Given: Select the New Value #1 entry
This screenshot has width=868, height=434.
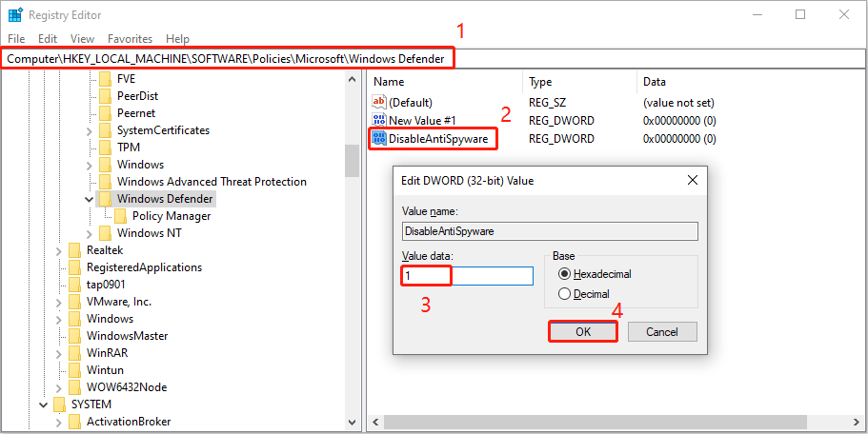Looking at the screenshot, I should [x=422, y=121].
